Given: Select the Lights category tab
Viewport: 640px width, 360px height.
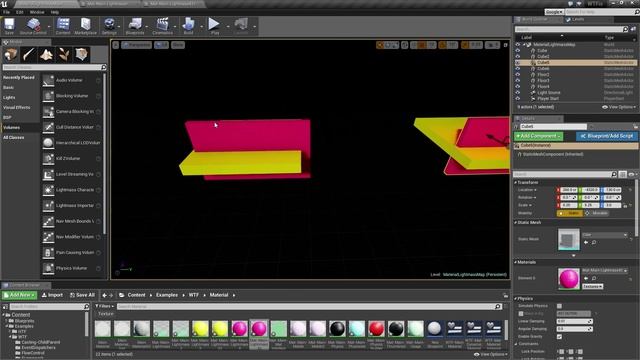Looking at the screenshot, I should (x=20, y=98).
